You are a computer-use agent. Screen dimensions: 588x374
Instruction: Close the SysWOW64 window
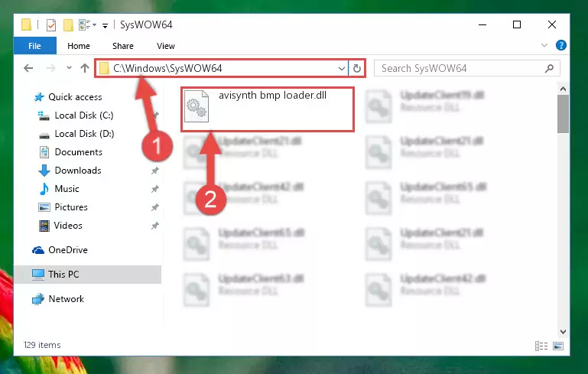[x=551, y=24]
